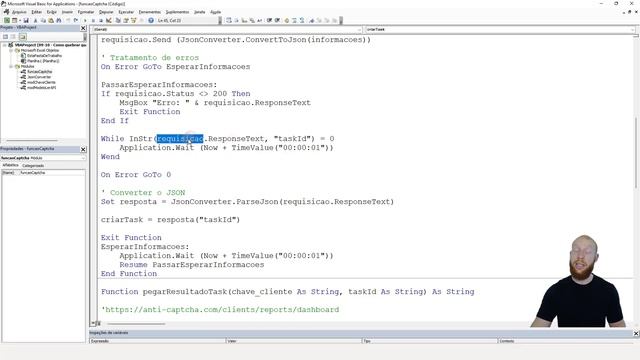This screenshot has width=640, height=360.
Task: Click Parameter Info icon in Edit toolbar
Action: click(252, 20)
